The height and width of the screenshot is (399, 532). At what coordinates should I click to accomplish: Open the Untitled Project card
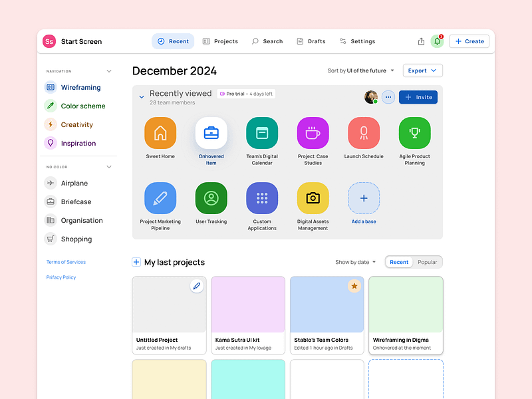169,315
